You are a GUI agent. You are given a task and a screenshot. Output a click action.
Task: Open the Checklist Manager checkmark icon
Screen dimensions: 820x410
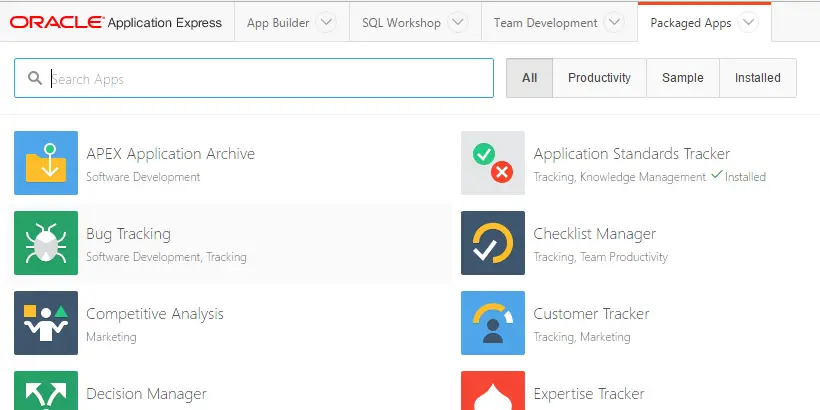click(x=493, y=243)
